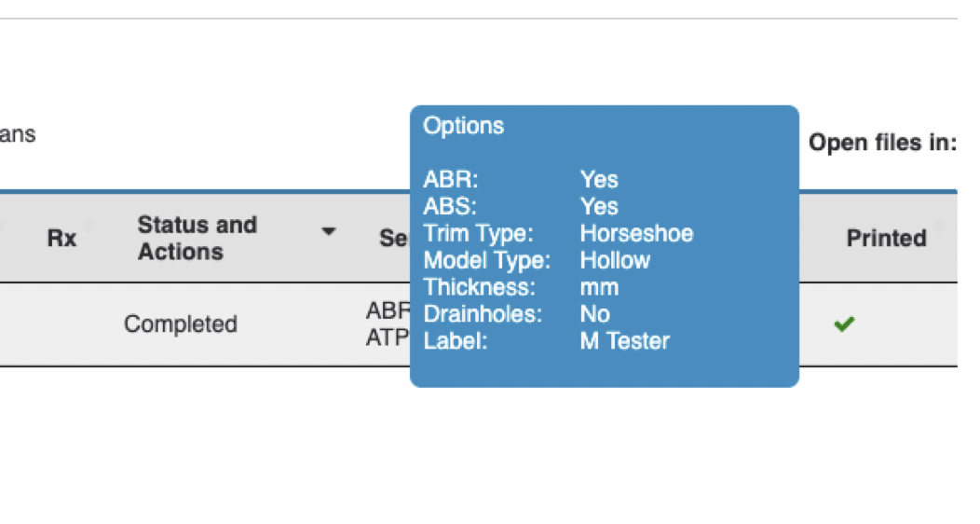The height and width of the screenshot is (524, 980).
Task: Click the partially hidden Se column header
Action: click(x=394, y=239)
